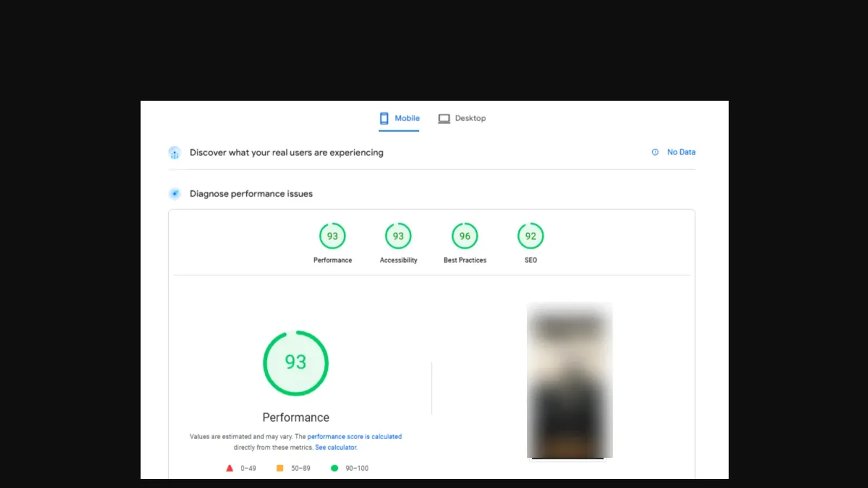Image resolution: width=868 pixels, height=488 pixels.
Task: Jump to Best Practices score gauge 96
Action: [x=465, y=236]
